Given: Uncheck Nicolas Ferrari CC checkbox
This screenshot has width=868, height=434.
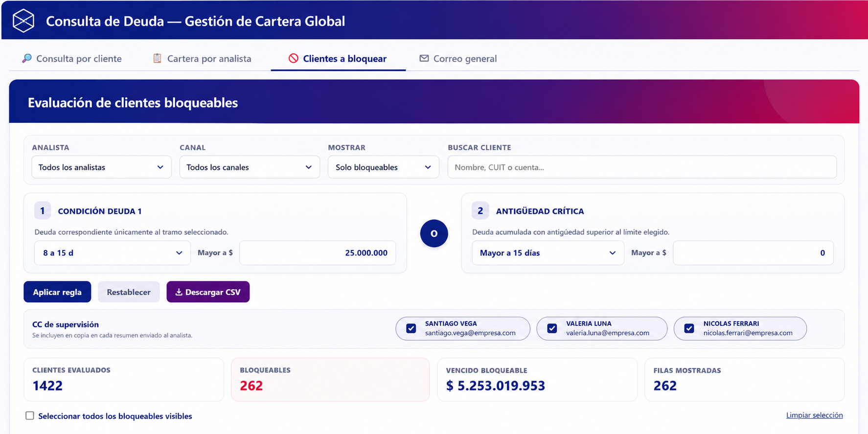Looking at the screenshot, I should coord(689,328).
